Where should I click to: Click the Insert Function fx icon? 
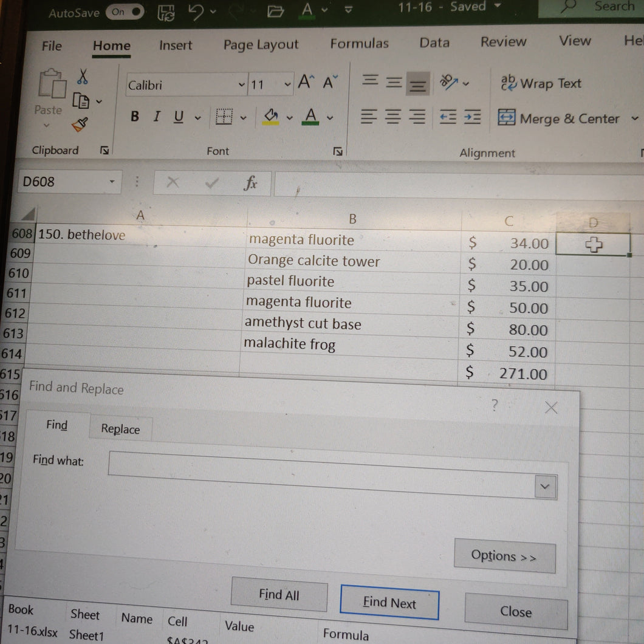(x=250, y=183)
